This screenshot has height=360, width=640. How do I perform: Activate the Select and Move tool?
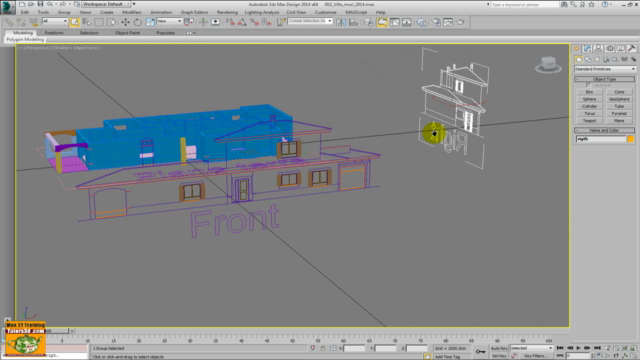[x=125, y=22]
